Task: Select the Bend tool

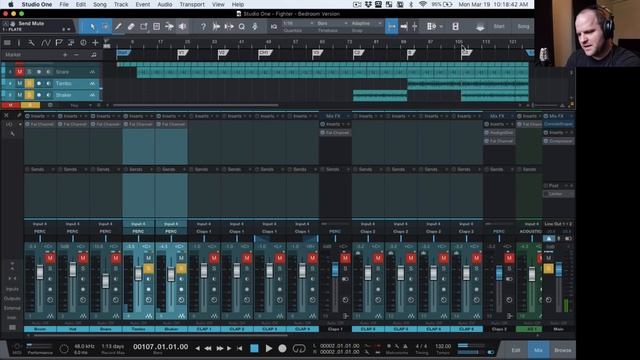Action: click(x=169, y=27)
